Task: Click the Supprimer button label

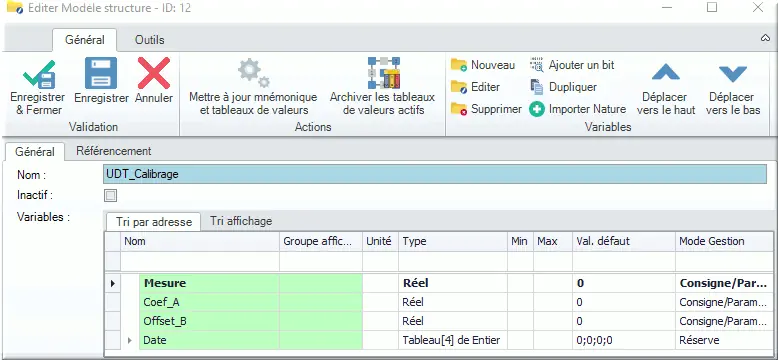Action: tap(496, 109)
